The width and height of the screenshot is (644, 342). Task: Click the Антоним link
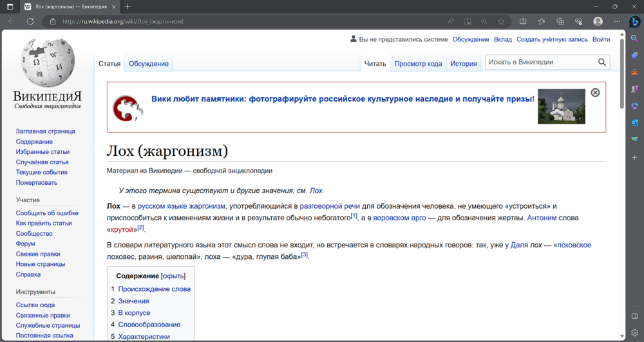tap(542, 218)
